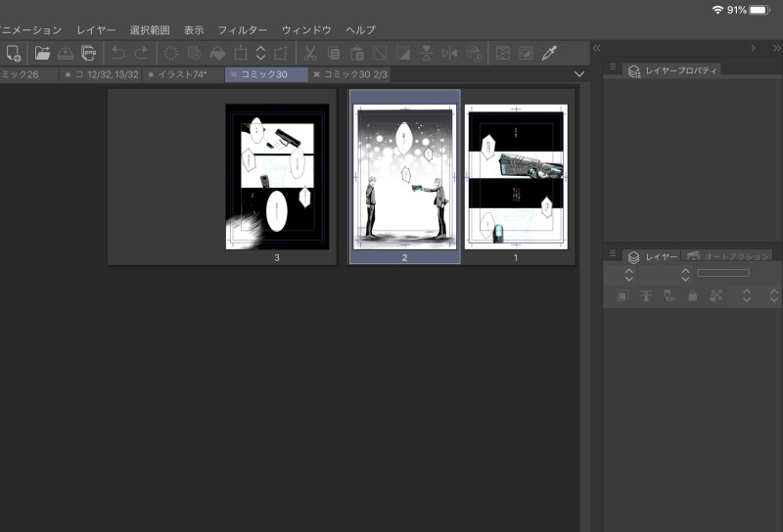Click the Layer panel stack icon
Viewport: 783px width, 532px height.
pyautogui.click(x=633, y=257)
